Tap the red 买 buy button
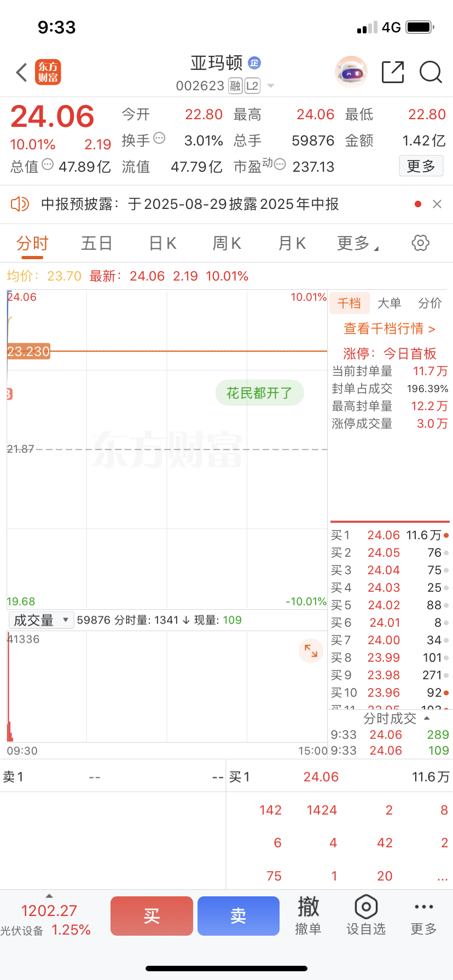This screenshot has height=980, width=453. pyautogui.click(x=152, y=916)
